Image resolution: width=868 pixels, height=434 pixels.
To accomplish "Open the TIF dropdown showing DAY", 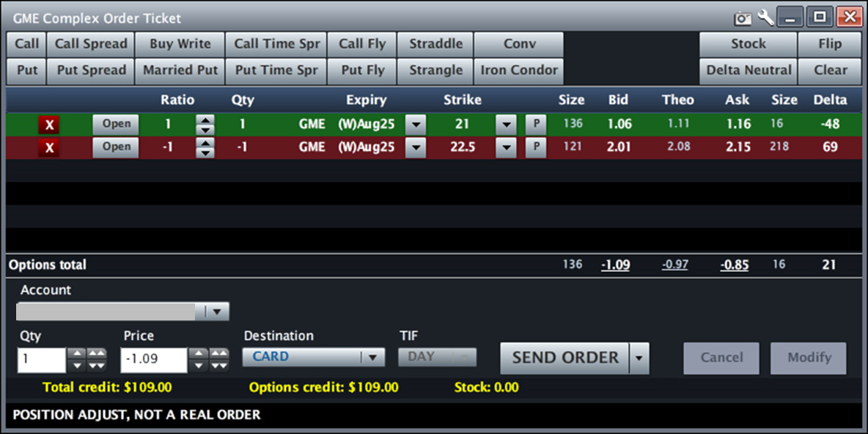I will pos(438,357).
